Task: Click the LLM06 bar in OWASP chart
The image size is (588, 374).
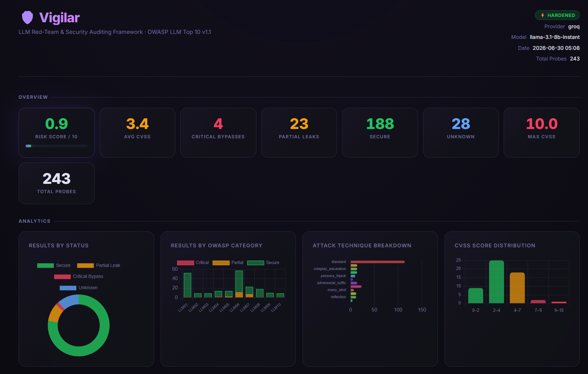Action: 239,284
